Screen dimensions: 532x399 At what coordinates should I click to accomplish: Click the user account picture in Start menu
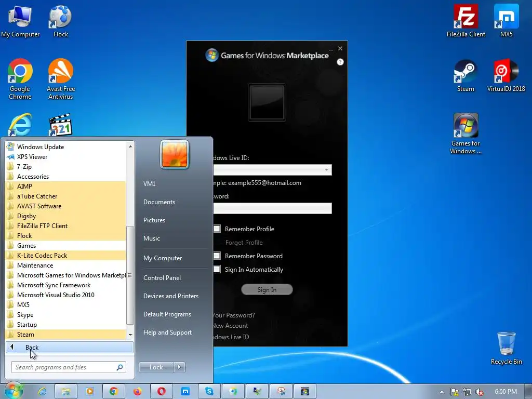175,154
